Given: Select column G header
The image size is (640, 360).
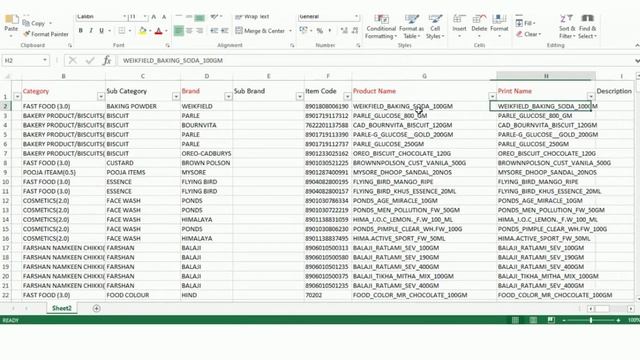Looking at the screenshot, I should click(424, 76).
